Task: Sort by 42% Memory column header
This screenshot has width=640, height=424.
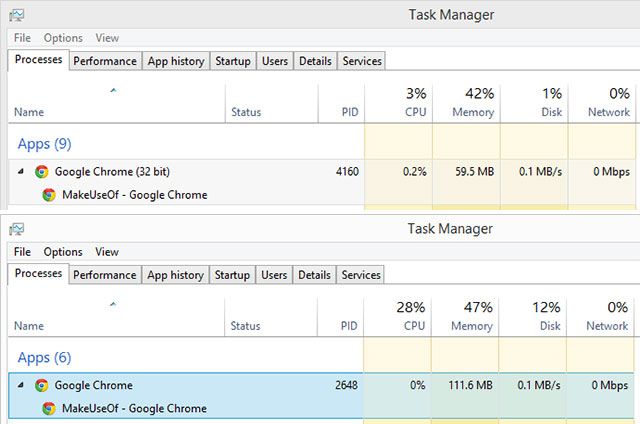Action: coord(466,104)
